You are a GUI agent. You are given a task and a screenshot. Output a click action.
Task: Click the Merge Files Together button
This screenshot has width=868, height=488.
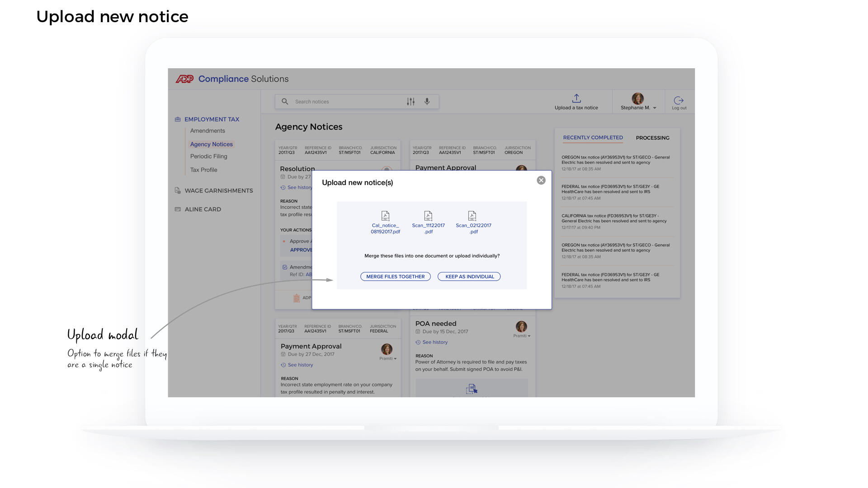pyautogui.click(x=395, y=277)
